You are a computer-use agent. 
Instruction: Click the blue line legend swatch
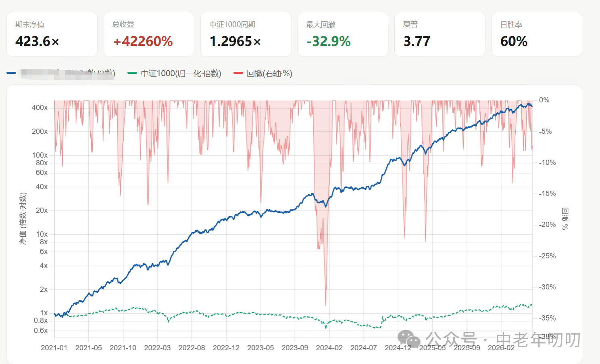point(11,73)
